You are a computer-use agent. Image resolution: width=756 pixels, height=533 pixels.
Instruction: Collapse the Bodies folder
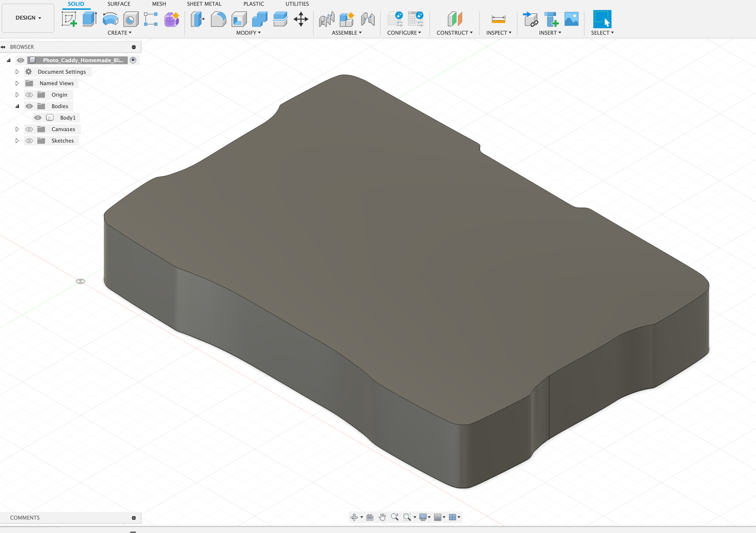(x=17, y=106)
